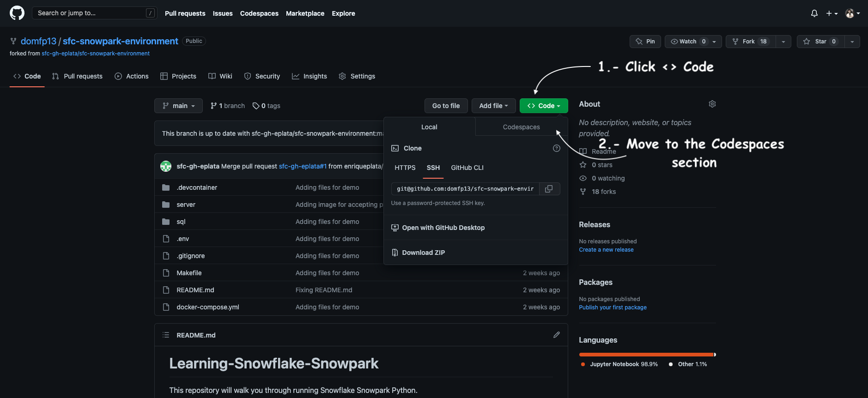Open Marketplace in top navigation
The image size is (868, 398).
(x=305, y=13)
